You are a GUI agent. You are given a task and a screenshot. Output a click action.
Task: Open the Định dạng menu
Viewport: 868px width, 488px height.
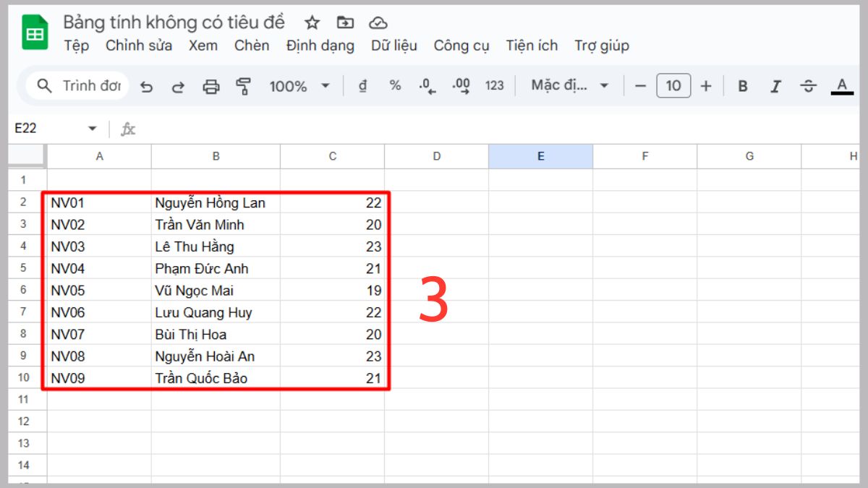coord(320,46)
